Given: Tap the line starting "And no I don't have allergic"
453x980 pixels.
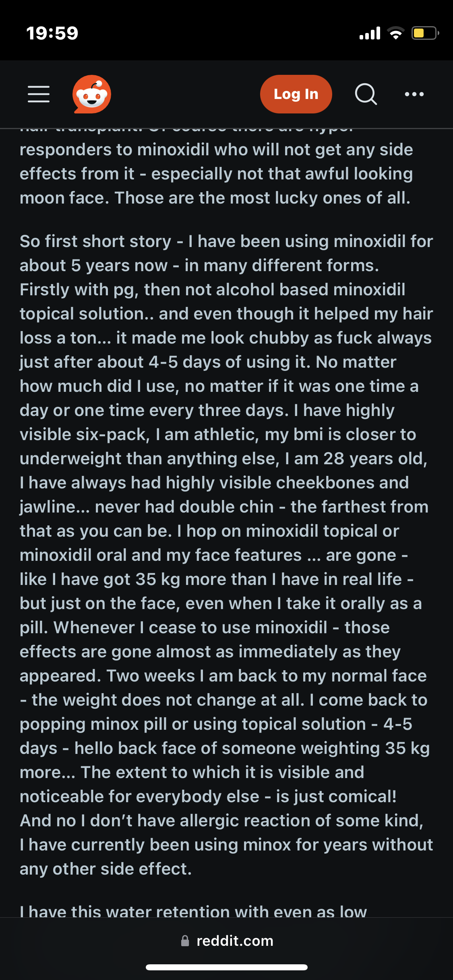Looking at the screenshot, I should tap(221, 821).
